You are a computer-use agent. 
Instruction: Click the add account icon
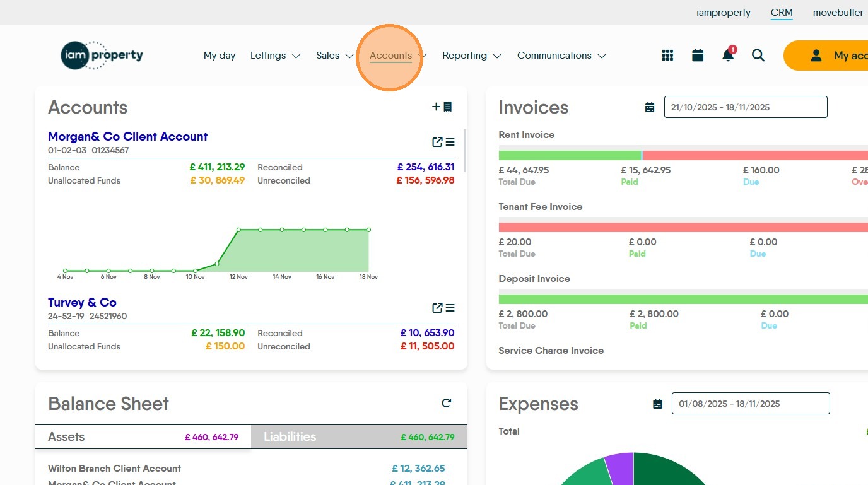442,107
